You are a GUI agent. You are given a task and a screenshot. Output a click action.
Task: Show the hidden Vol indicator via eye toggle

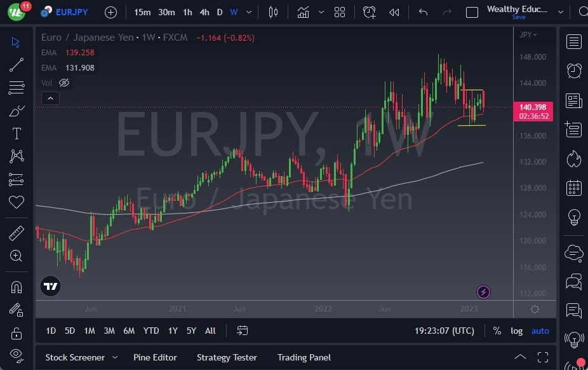[63, 83]
